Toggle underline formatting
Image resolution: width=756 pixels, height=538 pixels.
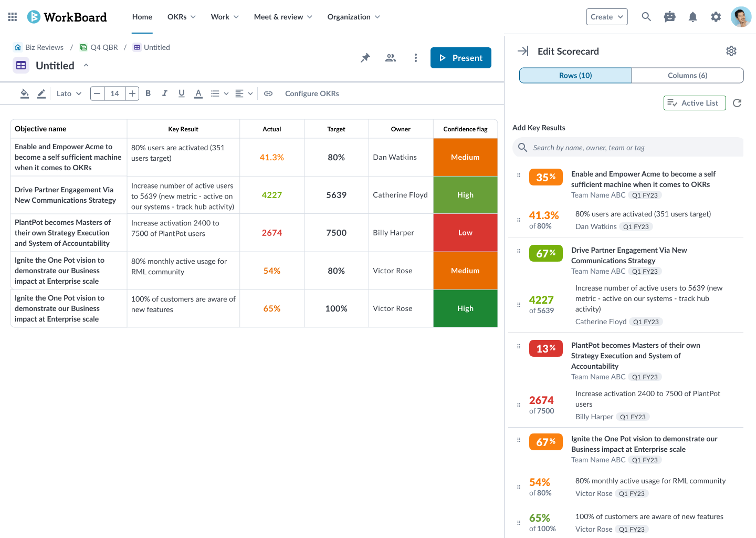point(181,93)
